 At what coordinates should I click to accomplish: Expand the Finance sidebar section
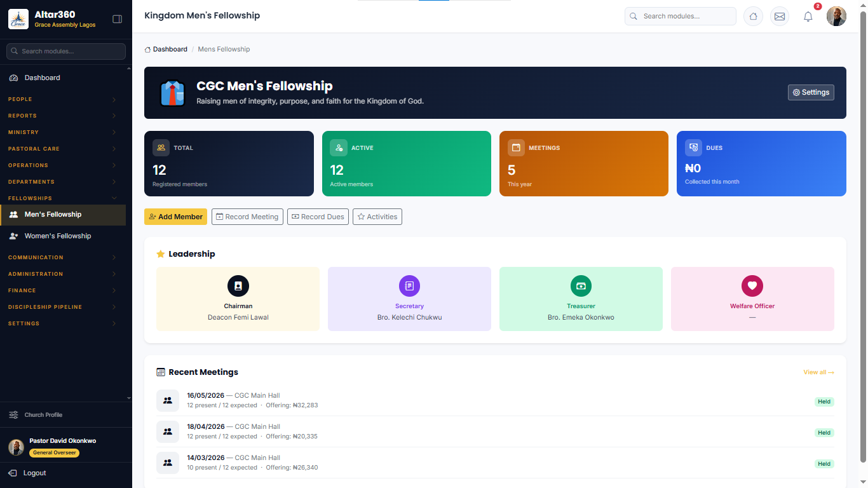coord(62,290)
